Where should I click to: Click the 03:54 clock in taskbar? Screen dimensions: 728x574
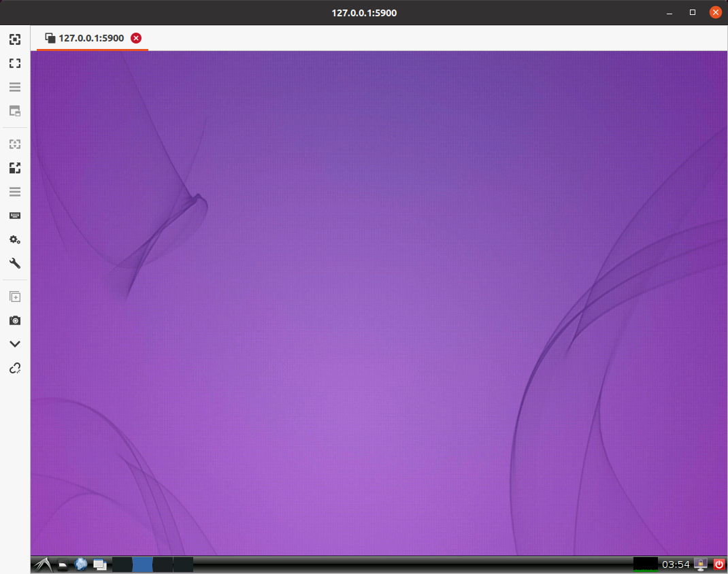[x=676, y=564]
